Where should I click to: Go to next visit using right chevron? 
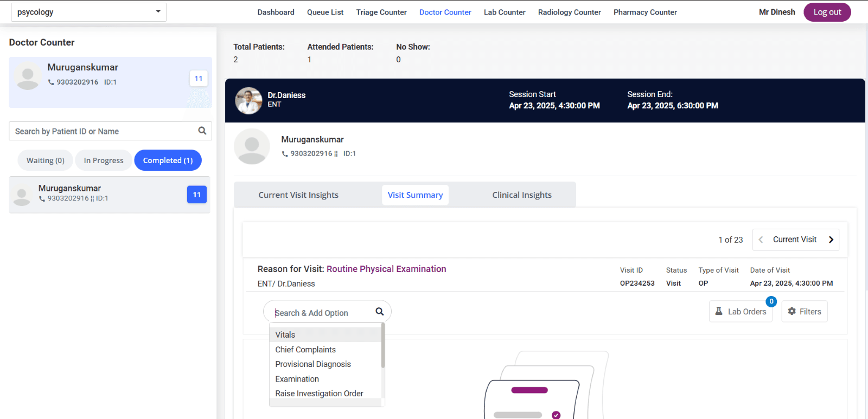(831, 240)
